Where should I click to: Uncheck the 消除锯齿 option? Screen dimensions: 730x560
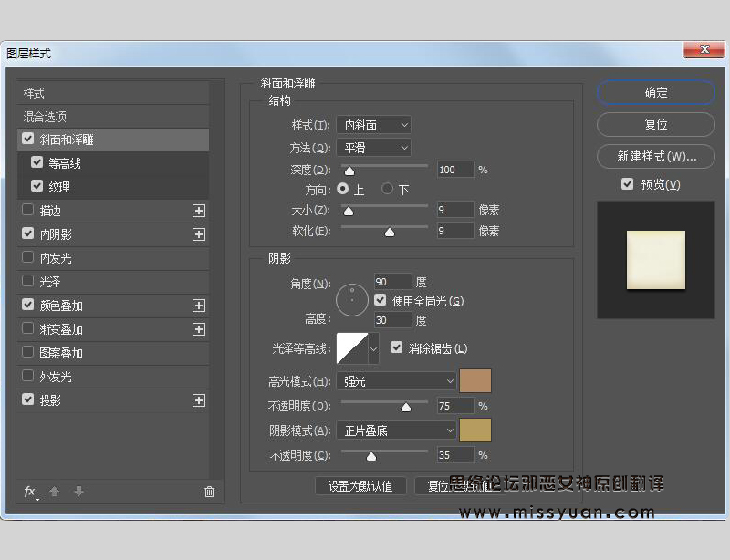tap(396, 347)
